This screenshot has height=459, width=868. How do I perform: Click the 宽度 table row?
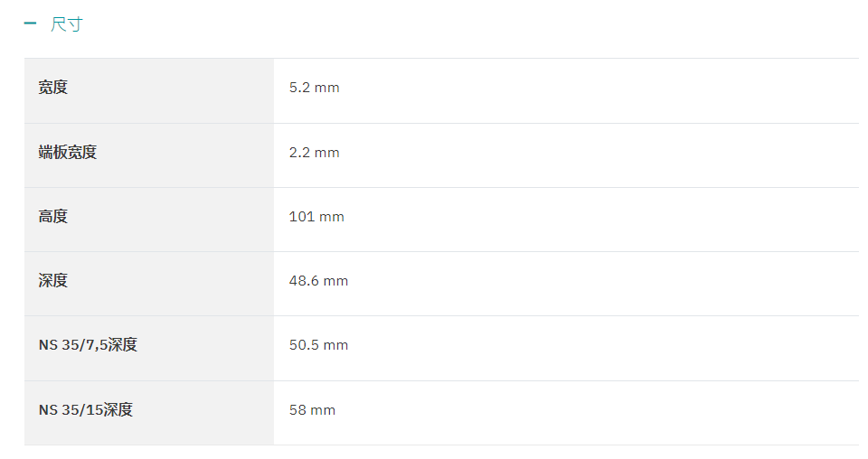pyautogui.click(x=442, y=90)
